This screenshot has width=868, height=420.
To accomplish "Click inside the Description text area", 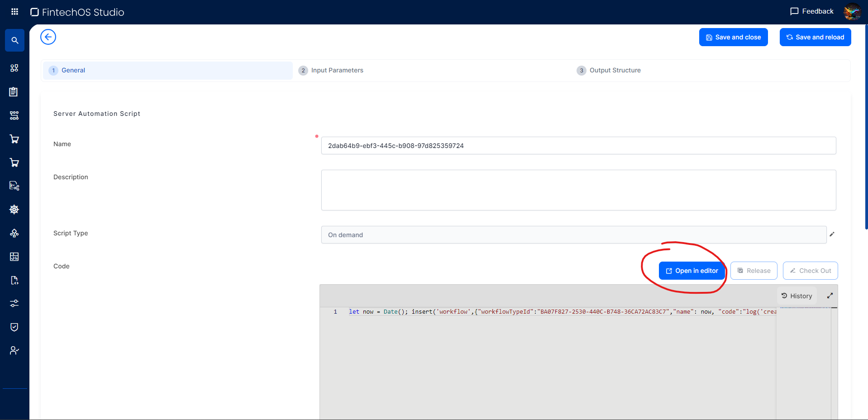I will (x=578, y=190).
